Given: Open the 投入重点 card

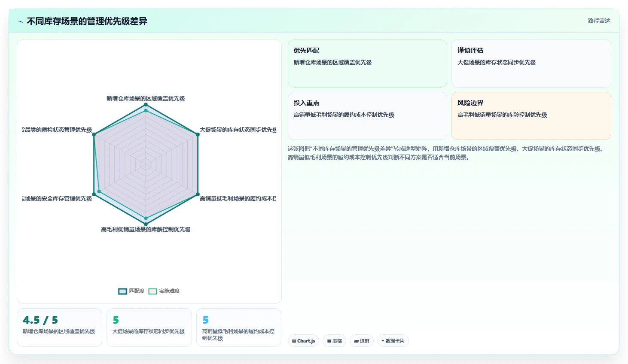Looking at the screenshot, I should coord(367,116).
